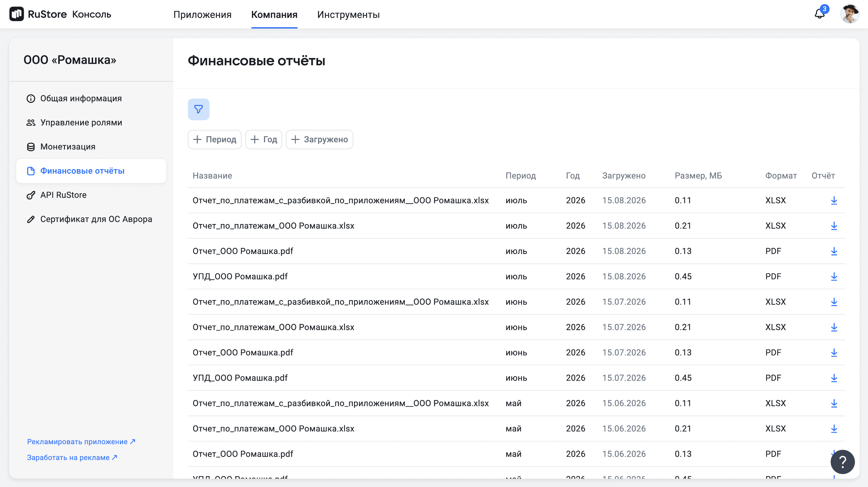The image size is (868, 487).
Task: Add the Загружено filter
Action: click(x=319, y=139)
